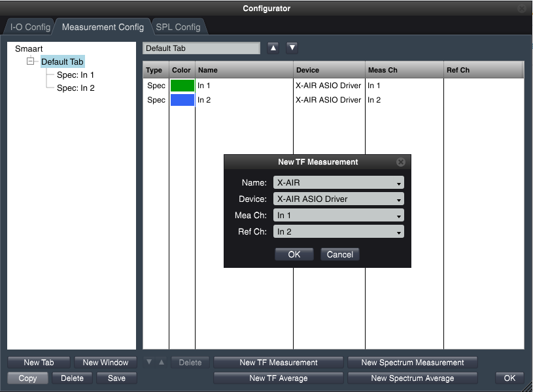The height and width of the screenshot is (392, 533).
Task: Click the Save button at the bottom left
Action: click(116, 378)
